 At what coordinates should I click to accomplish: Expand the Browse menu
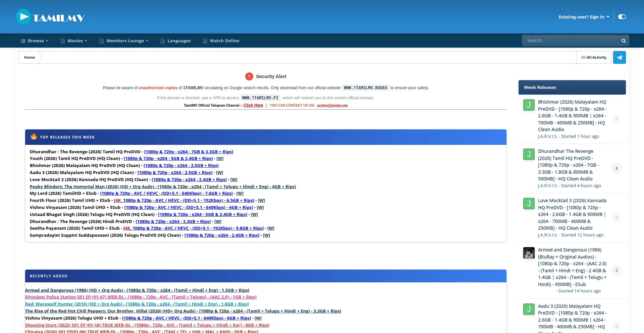click(x=35, y=41)
